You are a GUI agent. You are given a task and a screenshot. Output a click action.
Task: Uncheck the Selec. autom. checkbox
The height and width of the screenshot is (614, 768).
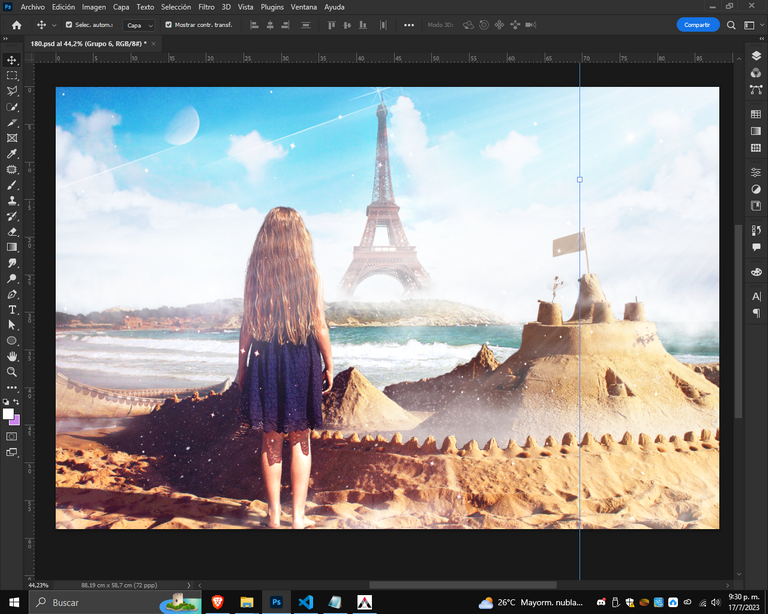click(69, 24)
